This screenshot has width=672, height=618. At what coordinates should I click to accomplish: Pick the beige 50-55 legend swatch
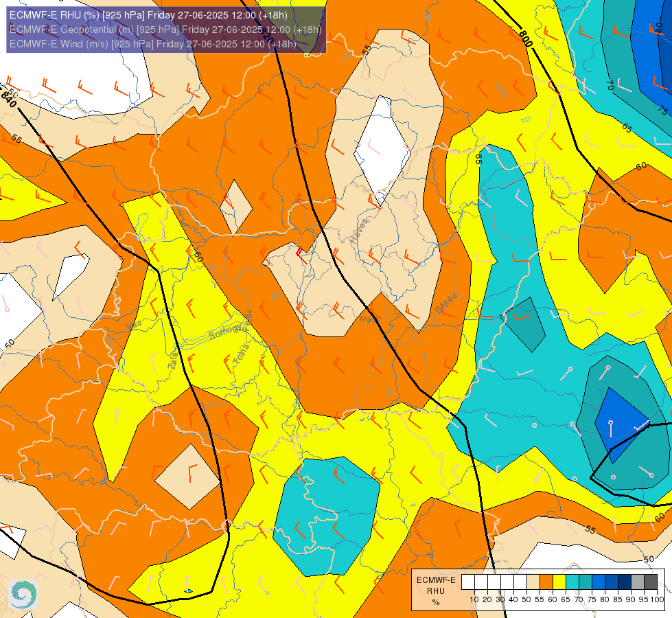point(533,582)
